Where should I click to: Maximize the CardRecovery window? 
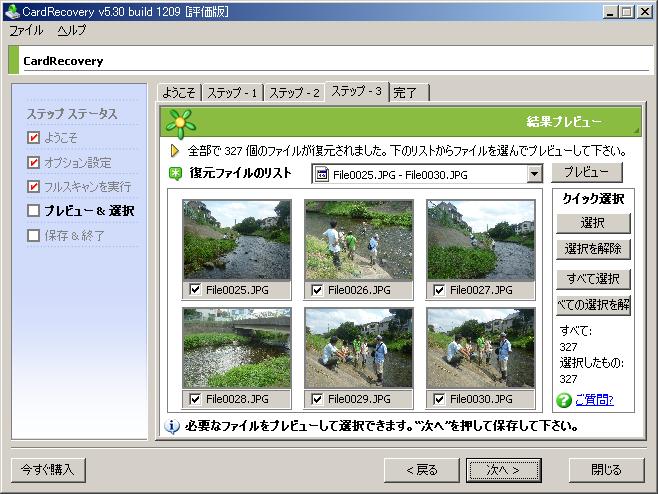[627, 12]
